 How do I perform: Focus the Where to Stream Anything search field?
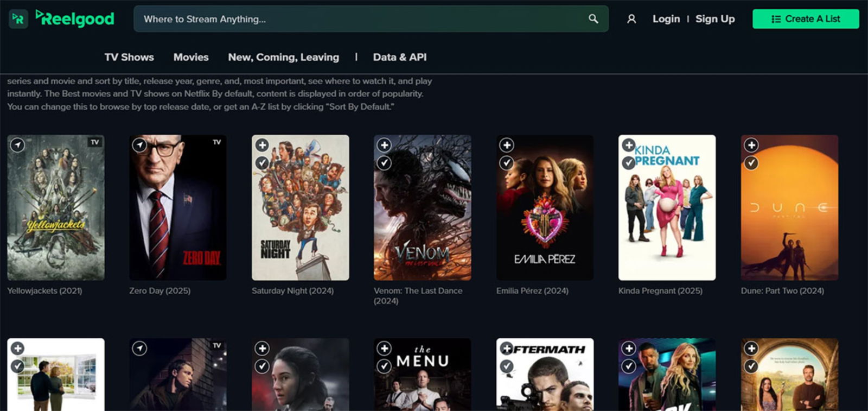pos(371,19)
